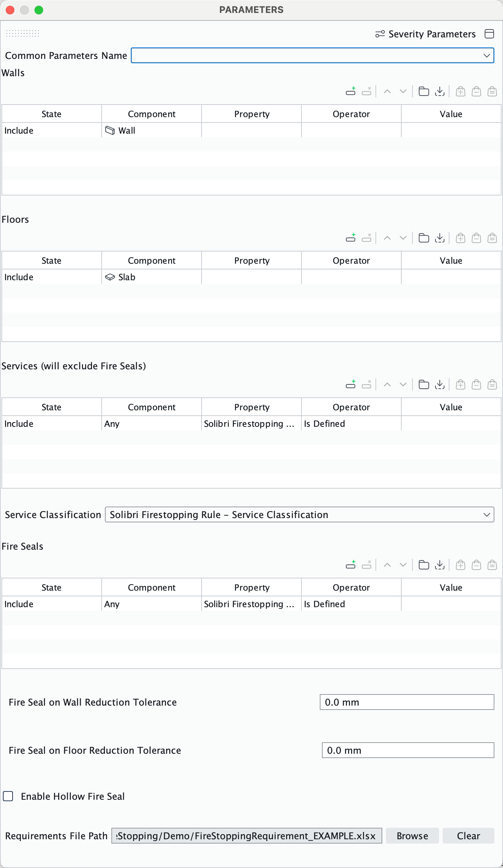Click the Solibri Firestopping property in Services table
Screen dimensions: 503x868
coord(251,424)
